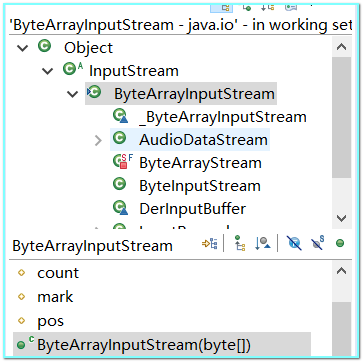The image size is (363, 362).
Task: Collapse the InputStream tree node
Action: (48, 71)
